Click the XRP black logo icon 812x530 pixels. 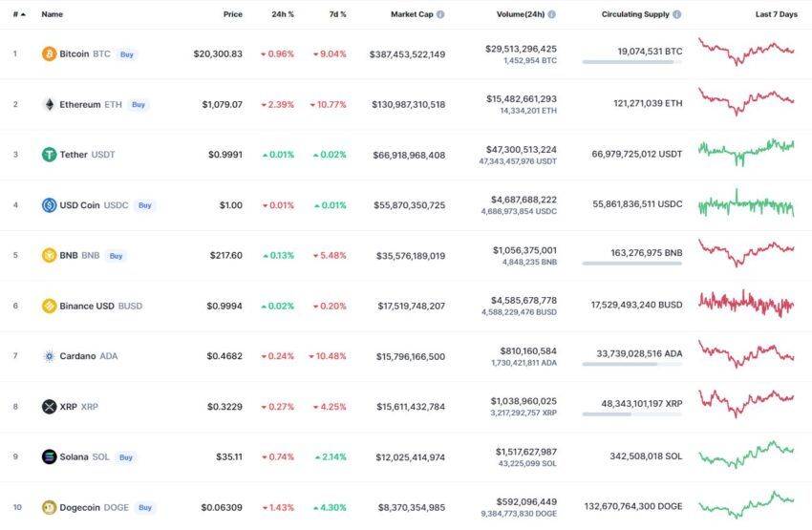49,406
